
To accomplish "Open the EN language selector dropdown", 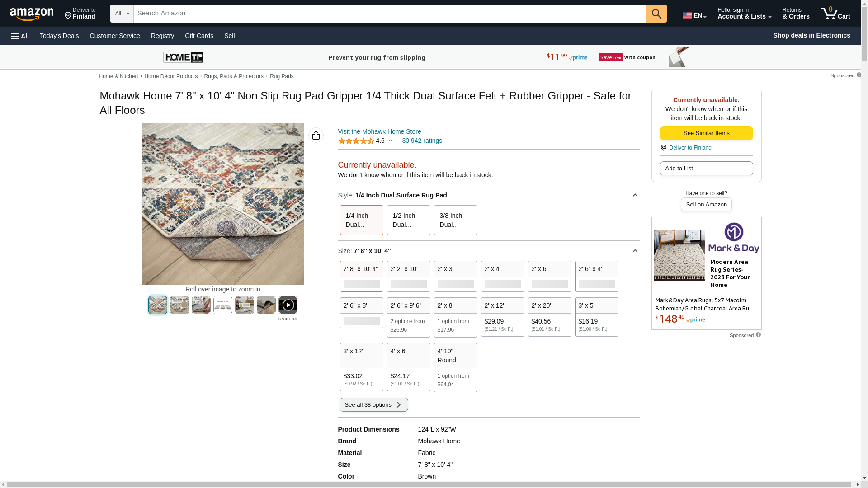I will [x=694, y=15].
